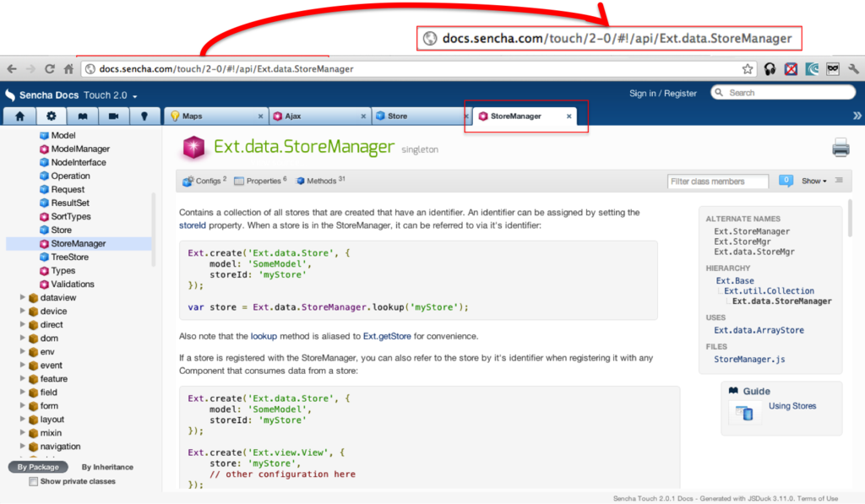Expand the dom package
The height and width of the screenshot is (504, 865).
(23, 338)
